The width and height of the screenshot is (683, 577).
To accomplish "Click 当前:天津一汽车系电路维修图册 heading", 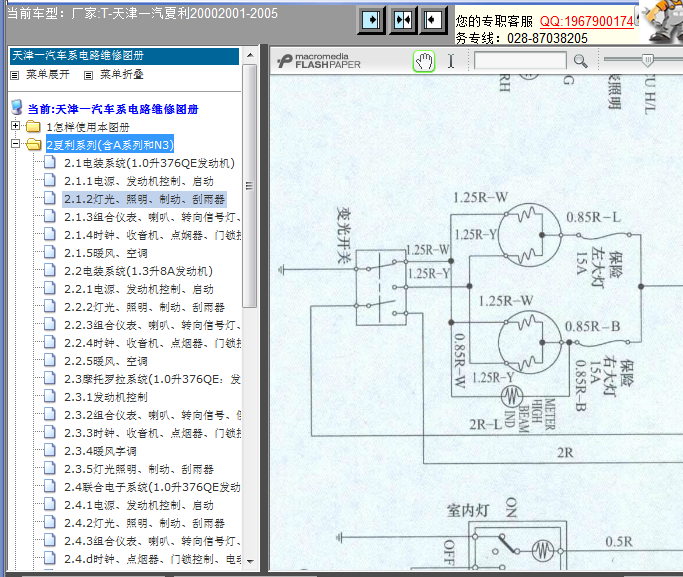I will tap(113, 109).
